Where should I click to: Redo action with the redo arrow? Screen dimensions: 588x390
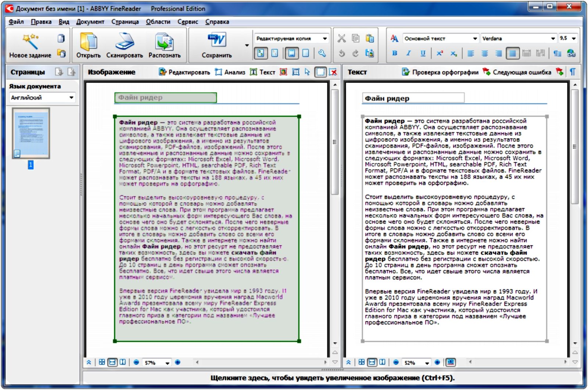355,53
